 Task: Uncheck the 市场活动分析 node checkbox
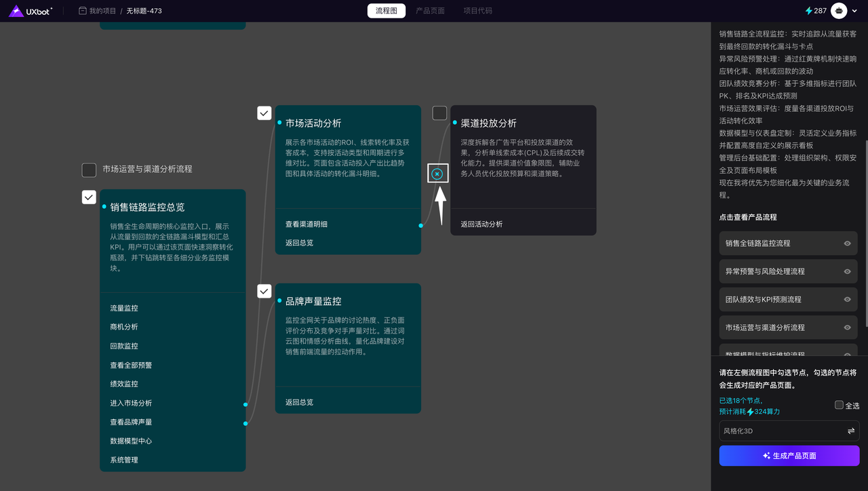point(264,113)
